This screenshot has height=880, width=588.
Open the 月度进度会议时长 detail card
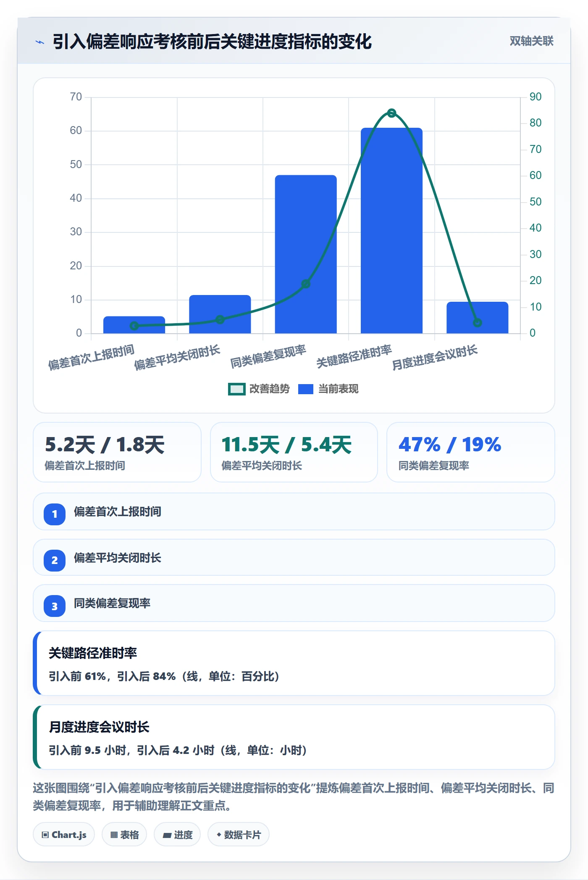pyautogui.click(x=294, y=737)
